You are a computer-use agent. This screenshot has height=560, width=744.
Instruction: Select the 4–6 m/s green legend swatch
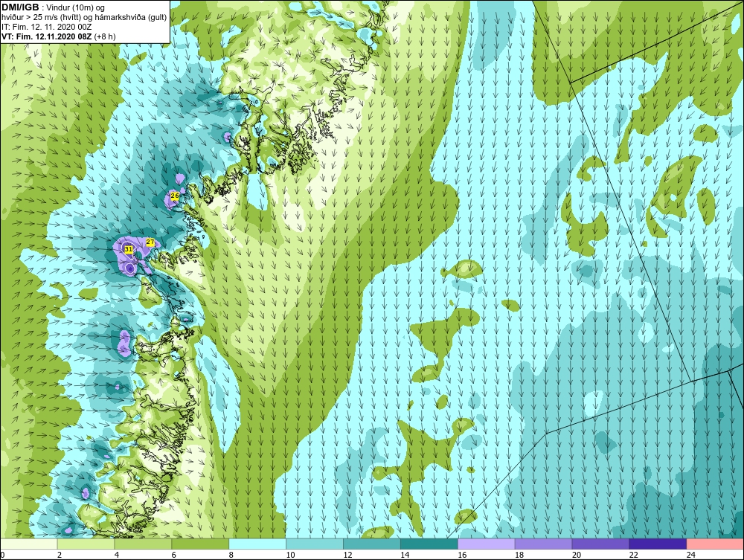pos(143,544)
